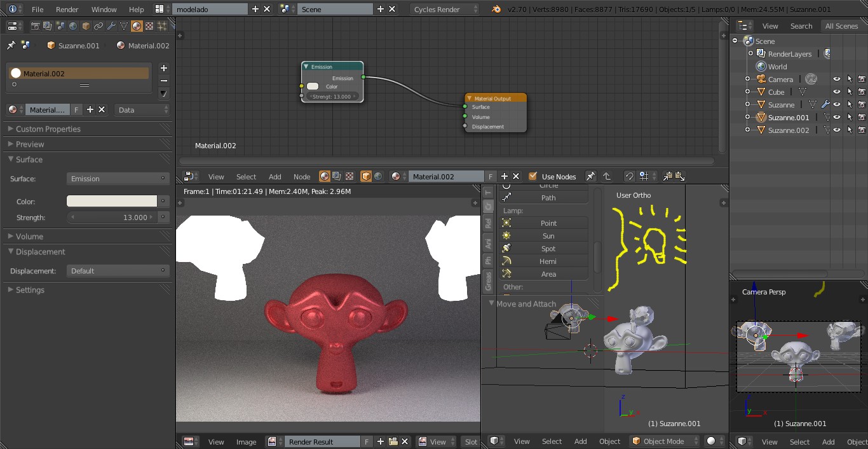Click the Color swatch on Emission node
The width and height of the screenshot is (868, 449).
(x=313, y=86)
